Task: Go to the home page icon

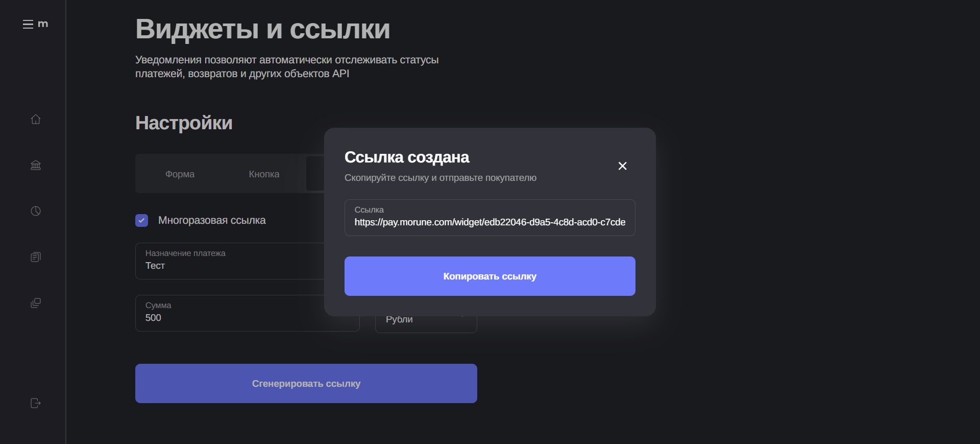Action: (x=36, y=120)
